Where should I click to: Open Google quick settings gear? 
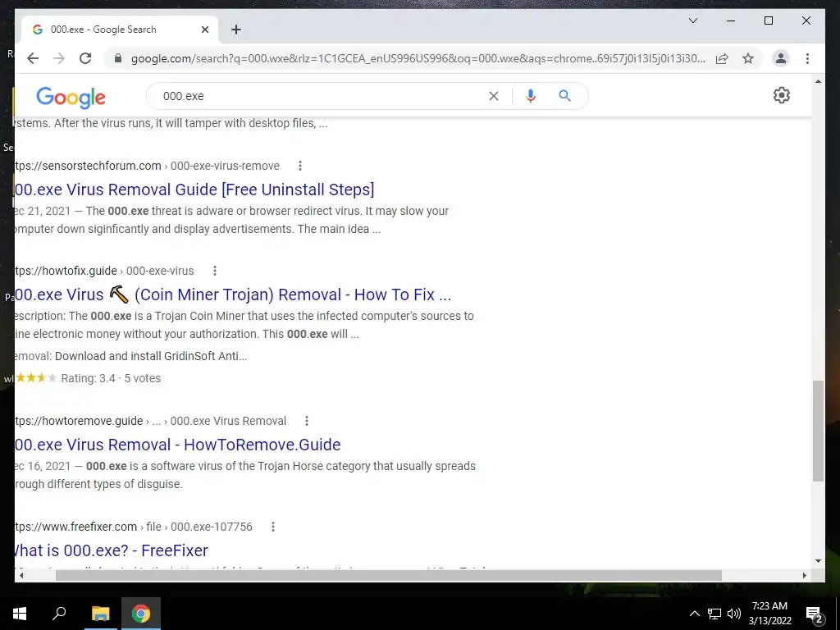coord(781,95)
